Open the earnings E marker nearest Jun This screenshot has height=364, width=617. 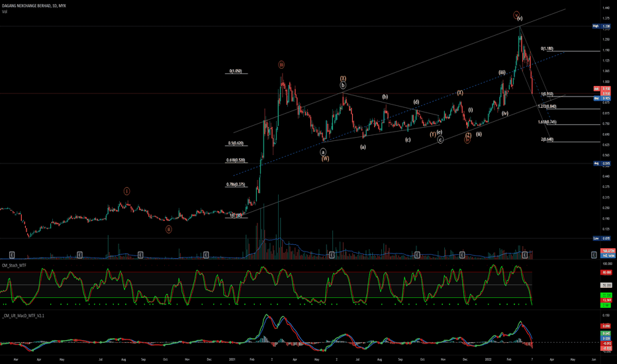594,255
